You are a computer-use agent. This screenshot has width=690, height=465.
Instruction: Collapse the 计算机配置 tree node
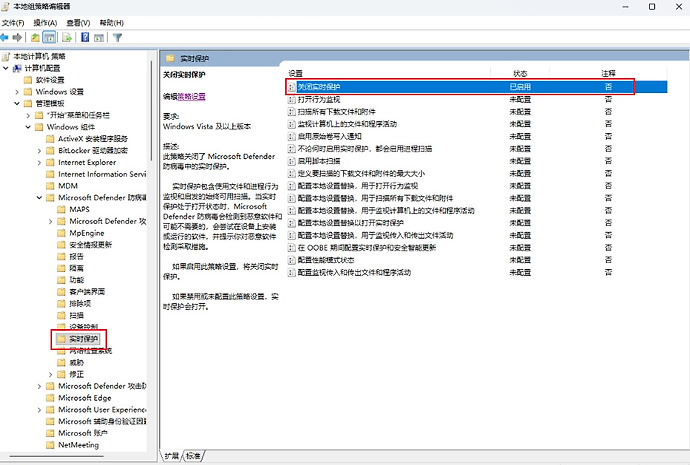tap(6, 68)
